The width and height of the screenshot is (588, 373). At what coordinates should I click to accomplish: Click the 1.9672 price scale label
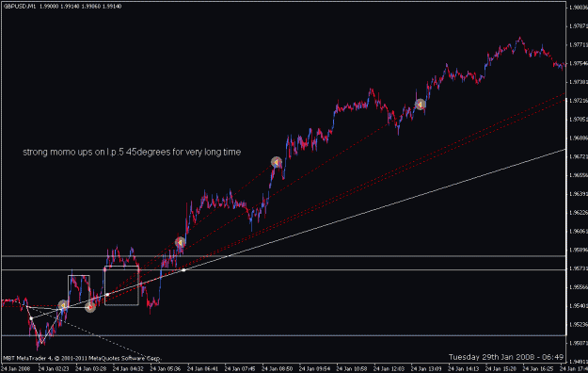pos(579,156)
